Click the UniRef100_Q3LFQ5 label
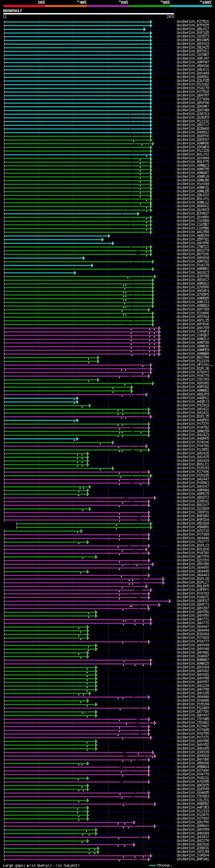The width and height of the screenshot is (215, 868). 193,81
